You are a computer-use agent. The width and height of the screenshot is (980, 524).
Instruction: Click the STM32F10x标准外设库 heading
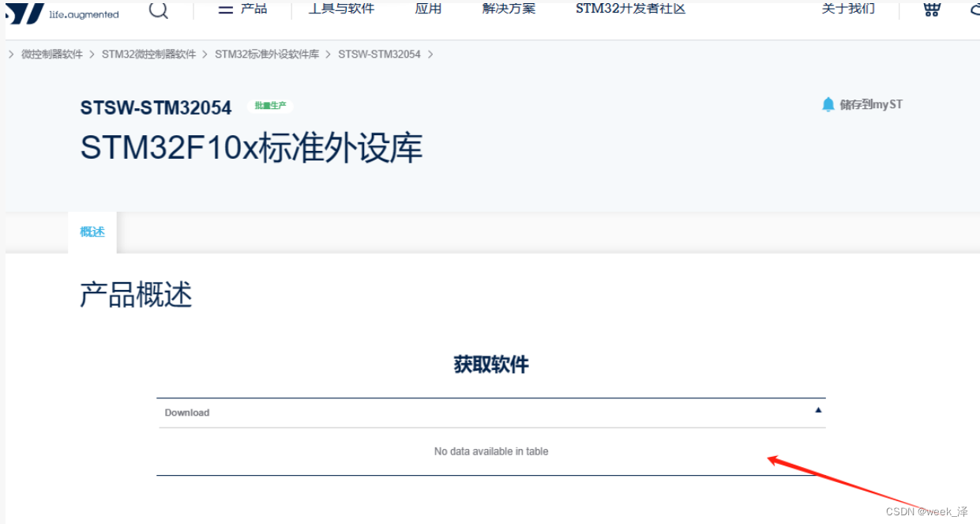[x=251, y=149]
